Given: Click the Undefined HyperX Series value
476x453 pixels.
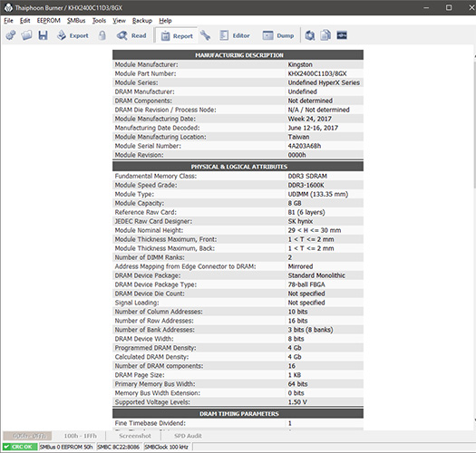Looking at the screenshot, I should click(x=324, y=82).
